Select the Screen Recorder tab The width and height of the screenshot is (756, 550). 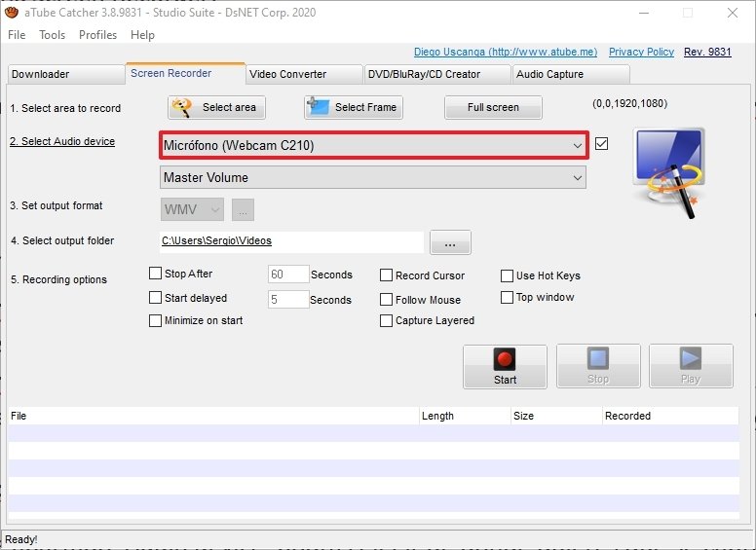point(186,73)
